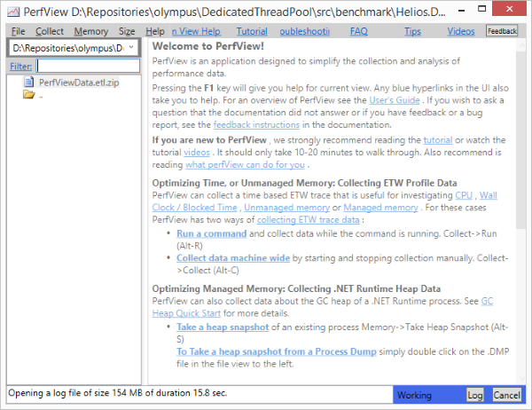Open GC Heap Quick Start link

tap(186, 313)
